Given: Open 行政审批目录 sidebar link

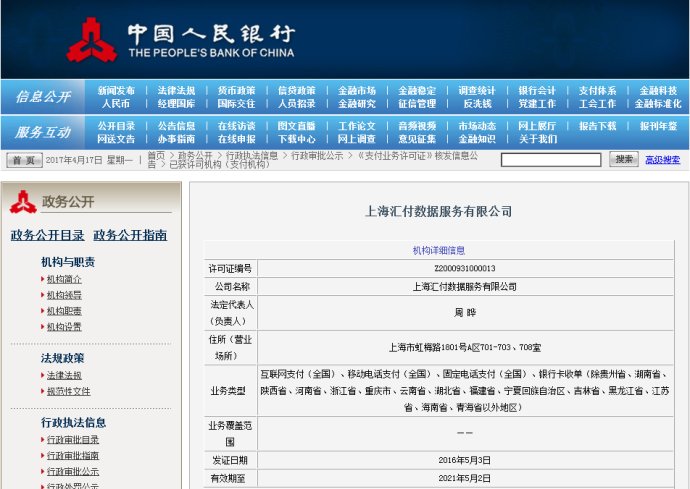Looking at the screenshot, I should pos(73,440).
